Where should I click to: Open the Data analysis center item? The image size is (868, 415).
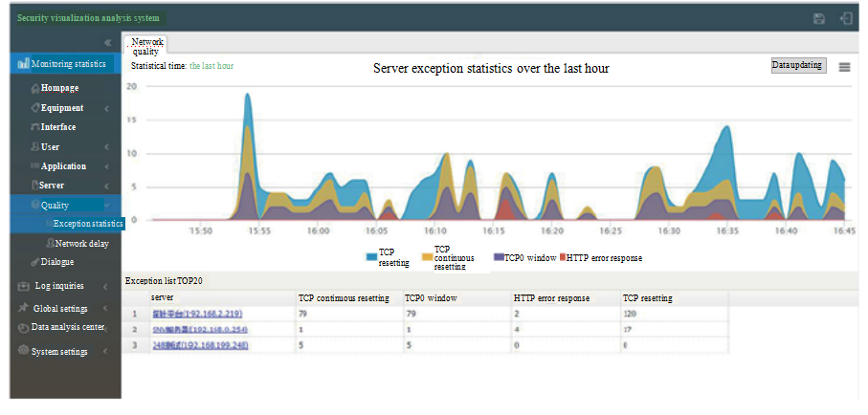click(x=68, y=327)
